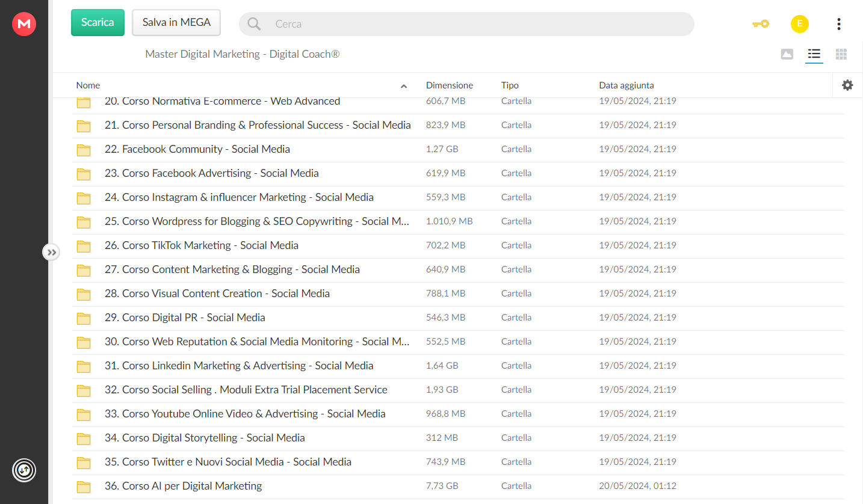This screenshot has width=863, height=504.
Task: Open the transfers icon in the sidebar
Action: pyautogui.click(x=24, y=470)
